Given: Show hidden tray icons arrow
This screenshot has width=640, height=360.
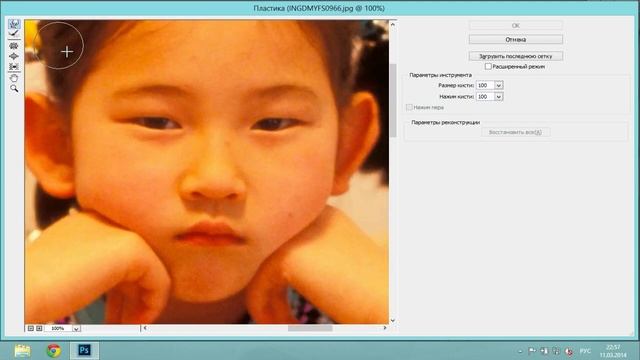Looking at the screenshot, I should tap(520, 351).
